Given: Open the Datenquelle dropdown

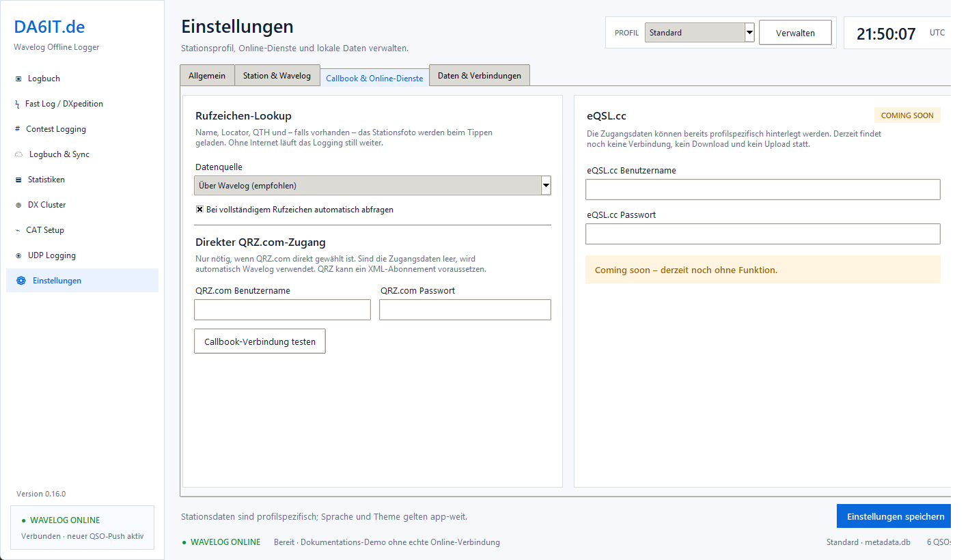Looking at the screenshot, I should (x=372, y=186).
